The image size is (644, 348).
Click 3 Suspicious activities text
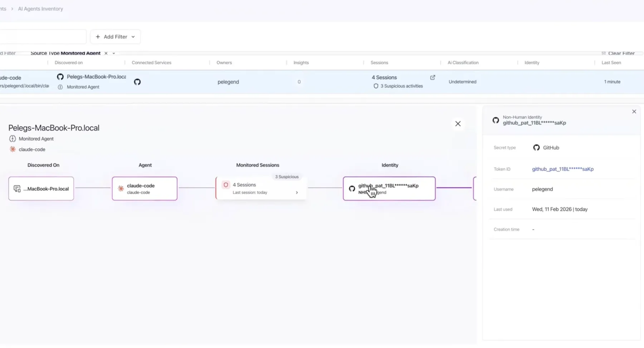point(401,86)
